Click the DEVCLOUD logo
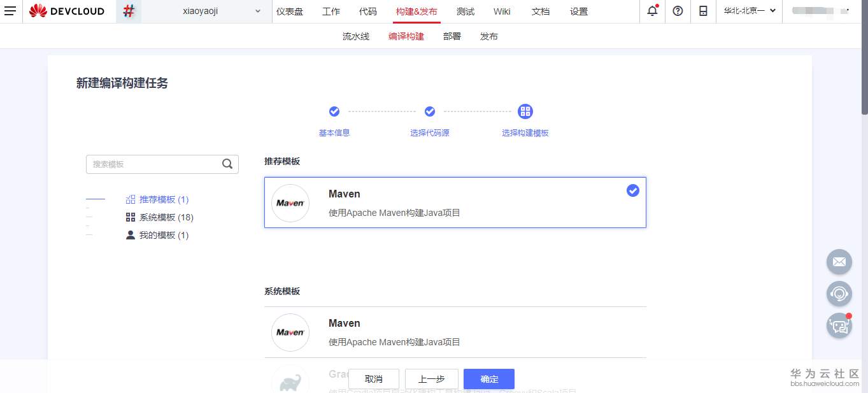The height and width of the screenshot is (393, 868). (x=66, y=11)
